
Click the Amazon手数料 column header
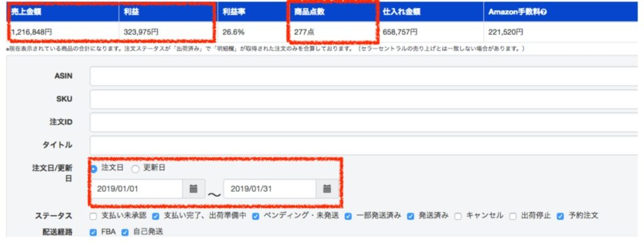pos(560,12)
